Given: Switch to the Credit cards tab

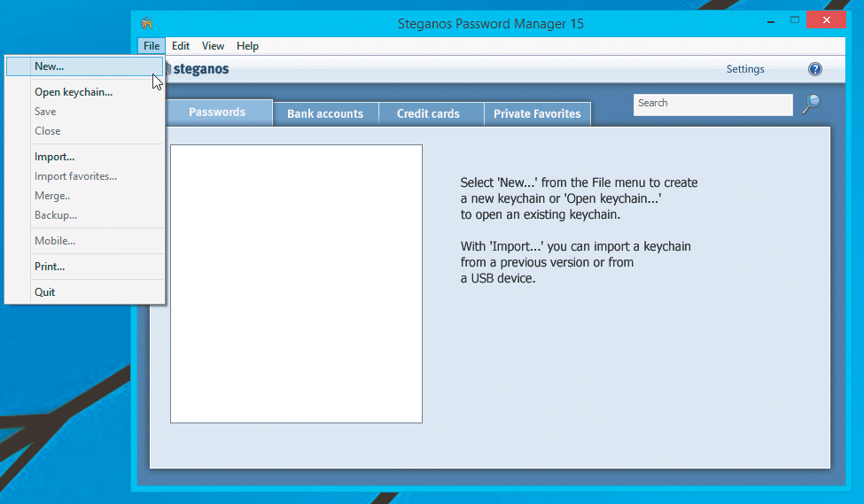Looking at the screenshot, I should point(428,113).
